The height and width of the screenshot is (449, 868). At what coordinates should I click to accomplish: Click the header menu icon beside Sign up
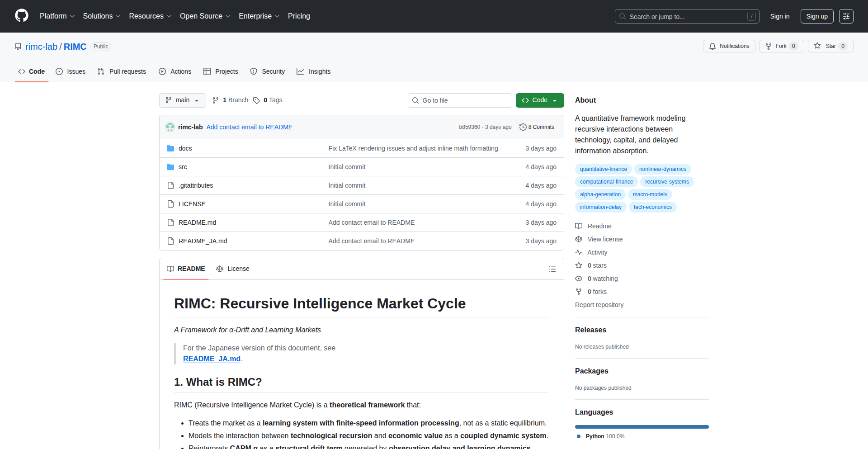[846, 16]
